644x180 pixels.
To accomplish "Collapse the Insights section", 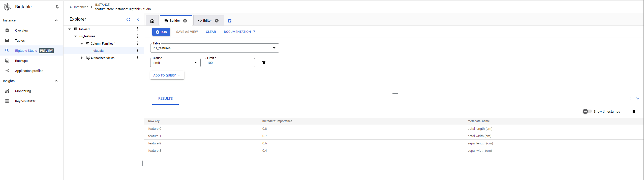I will (56, 81).
